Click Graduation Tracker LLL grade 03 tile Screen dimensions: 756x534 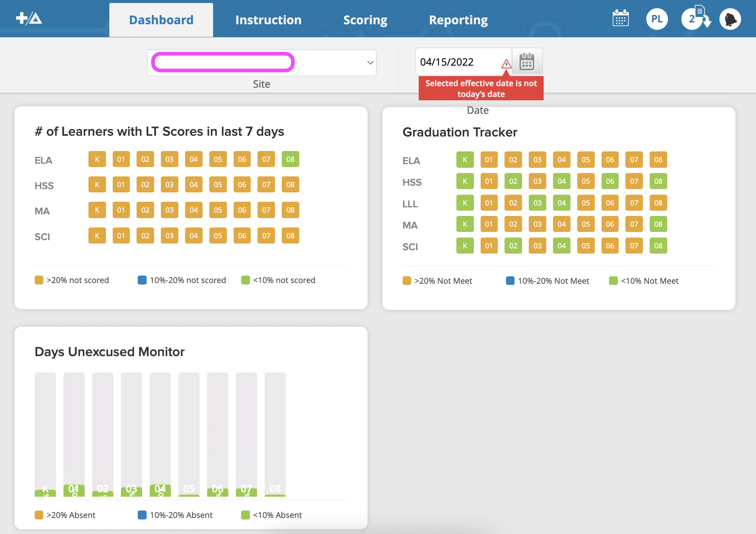pyautogui.click(x=537, y=203)
